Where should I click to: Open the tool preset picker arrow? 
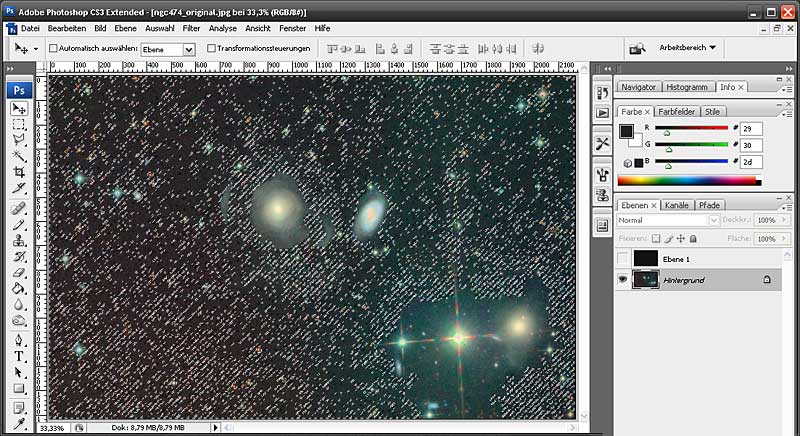36,49
